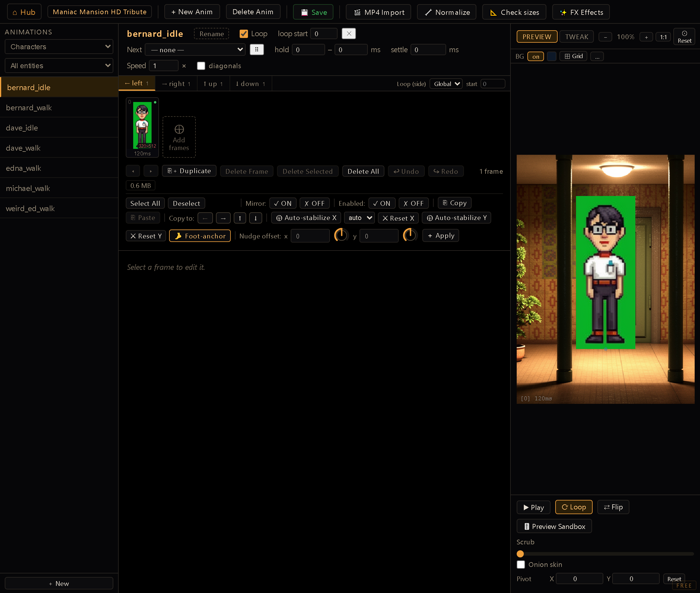Click Delete All frames
The width and height of the screenshot is (700, 593).
point(363,171)
